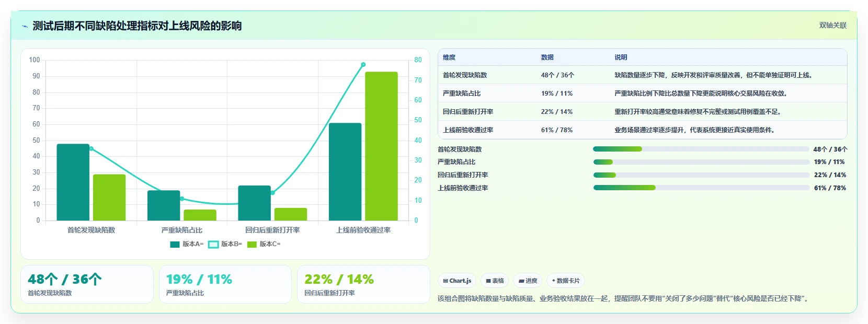Click the line point above 首轮发现缺陷数
The height and width of the screenshot is (324, 868).
pos(91,148)
